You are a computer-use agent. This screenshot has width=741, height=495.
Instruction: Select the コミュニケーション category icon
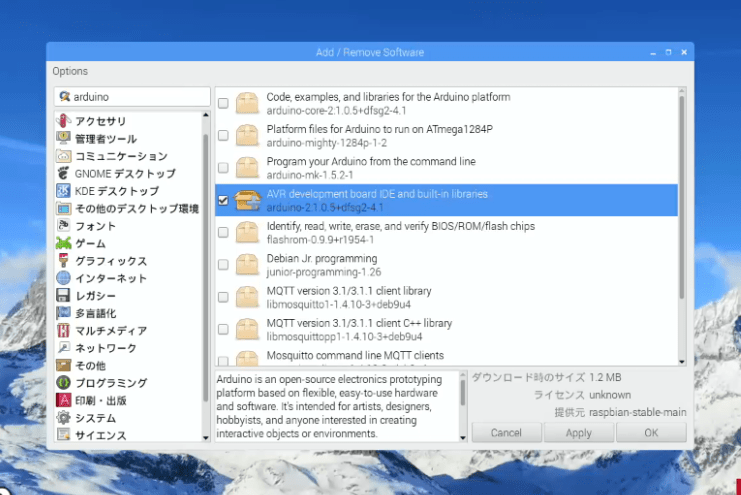(x=63, y=156)
